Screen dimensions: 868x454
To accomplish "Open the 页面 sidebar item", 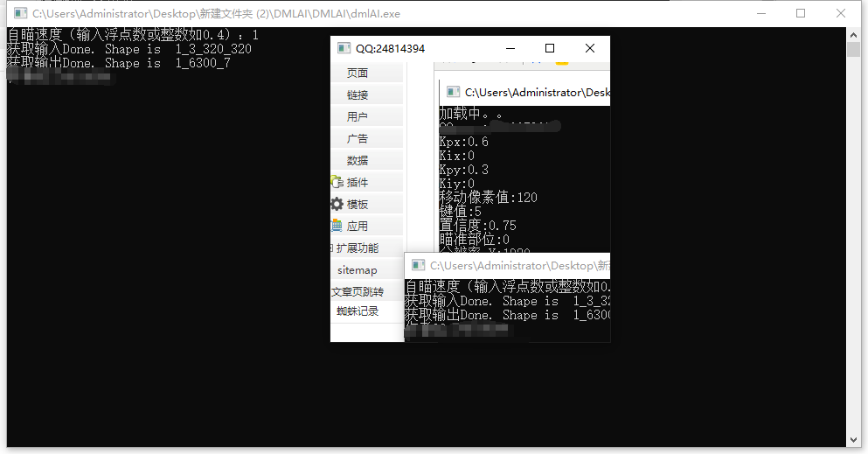I will click(x=358, y=73).
